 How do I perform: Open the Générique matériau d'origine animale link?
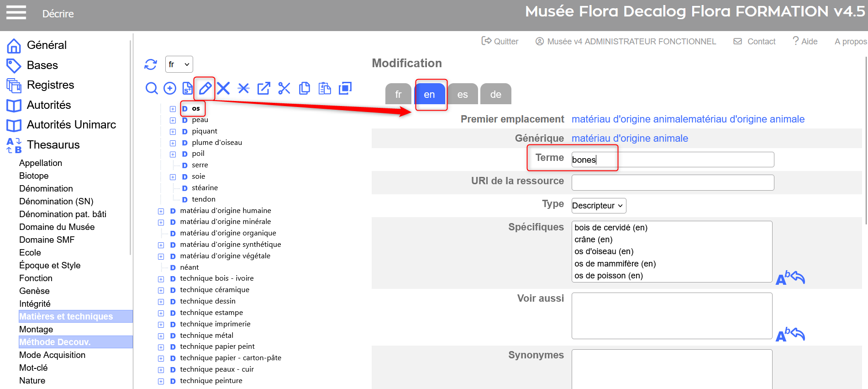630,139
